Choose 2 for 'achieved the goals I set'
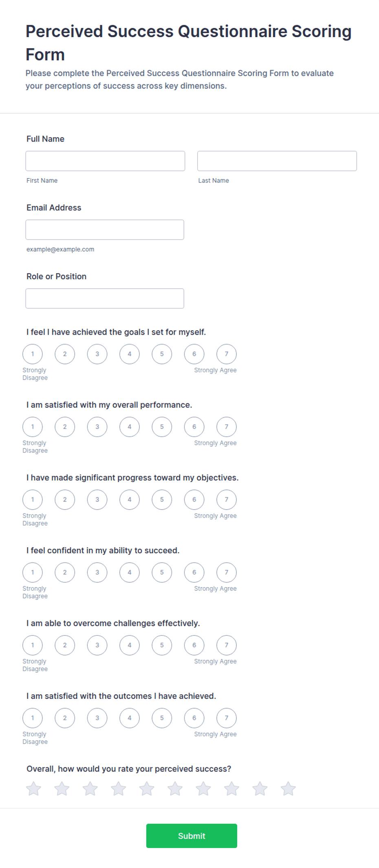The image size is (379, 868). (x=65, y=354)
